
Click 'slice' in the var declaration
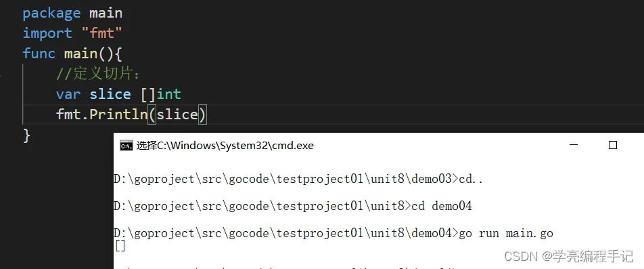coord(110,94)
